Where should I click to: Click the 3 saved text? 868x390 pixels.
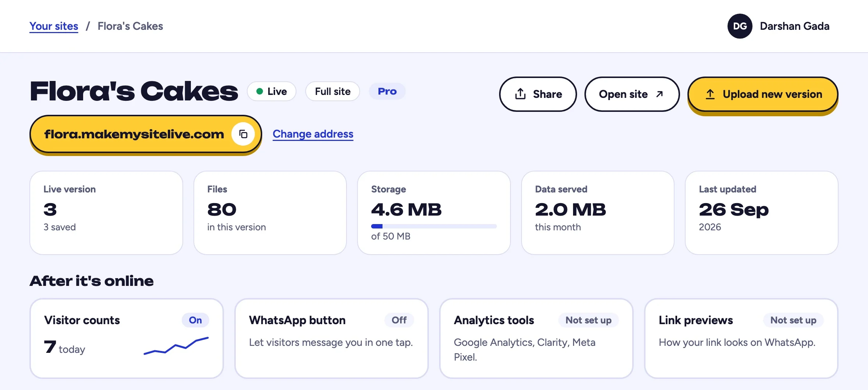[x=60, y=227]
